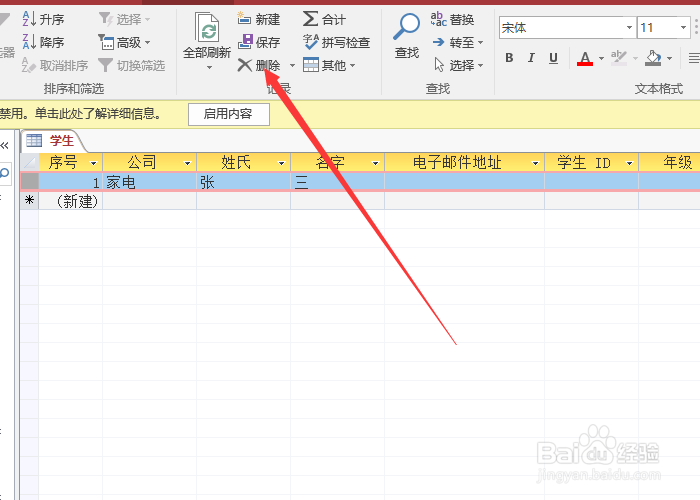The width and height of the screenshot is (700, 500).
Task: Click the security warning message text
Action: click(x=81, y=114)
